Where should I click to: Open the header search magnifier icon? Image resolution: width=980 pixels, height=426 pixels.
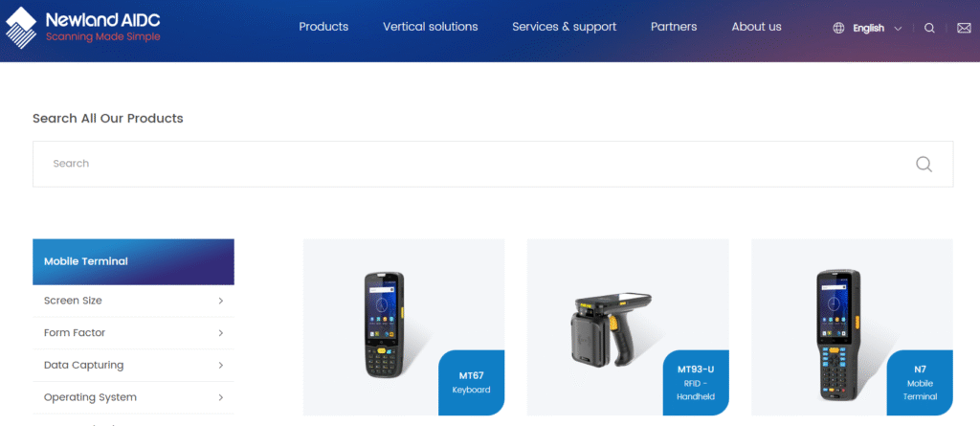(929, 28)
